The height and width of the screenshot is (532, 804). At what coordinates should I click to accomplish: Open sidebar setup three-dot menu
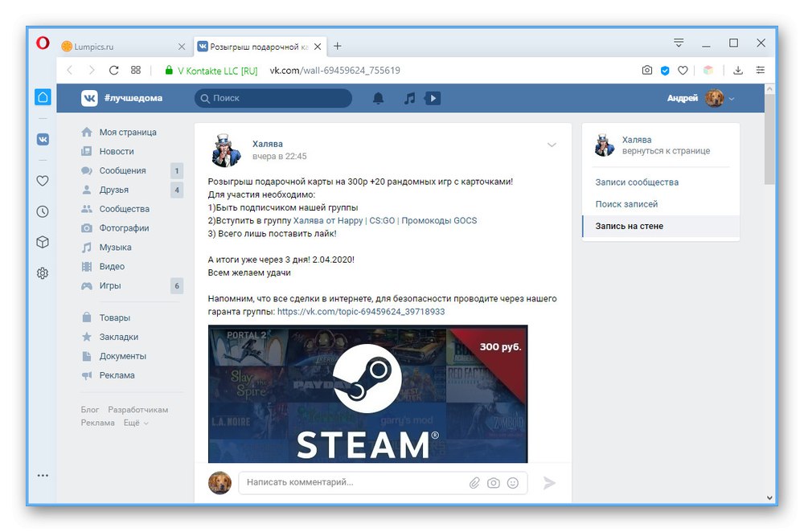coord(43,476)
